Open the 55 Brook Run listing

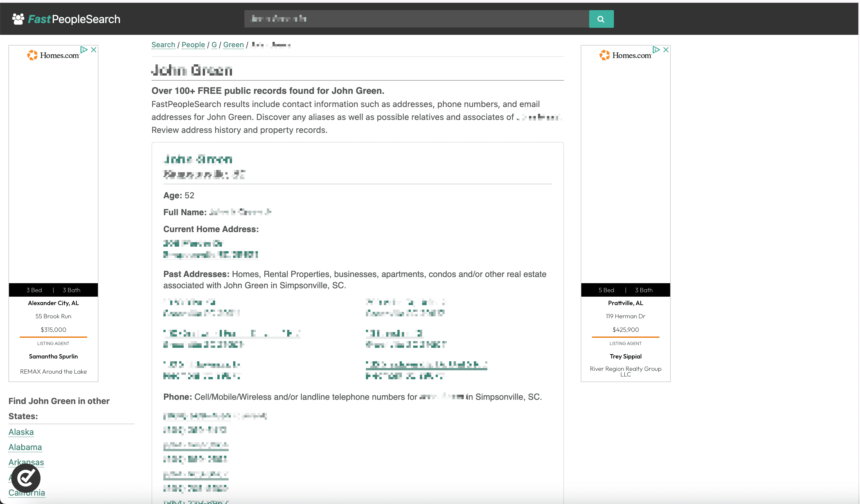click(x=53, y=316)
